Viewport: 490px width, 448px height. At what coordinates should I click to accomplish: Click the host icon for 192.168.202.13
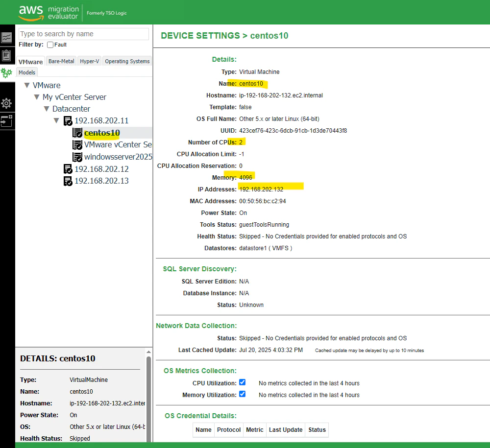68,181
